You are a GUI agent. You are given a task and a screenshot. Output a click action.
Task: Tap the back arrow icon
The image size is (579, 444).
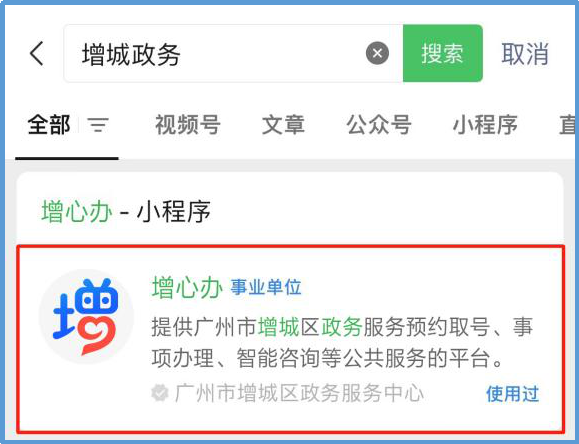(x=37, y=54)
